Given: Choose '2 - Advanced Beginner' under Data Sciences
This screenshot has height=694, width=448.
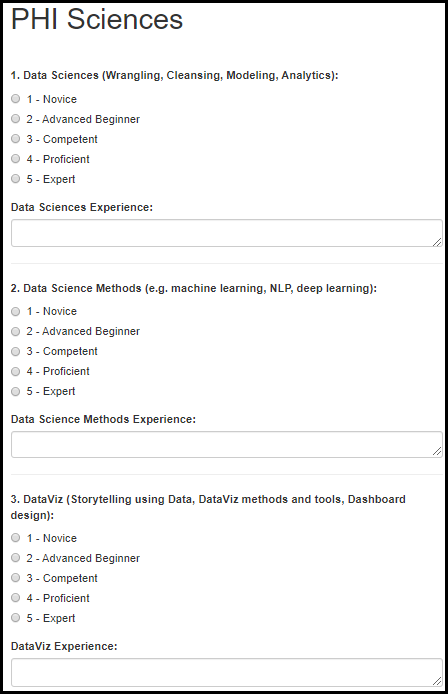Looking at the screenshot, I should click(x=15, y=119).
